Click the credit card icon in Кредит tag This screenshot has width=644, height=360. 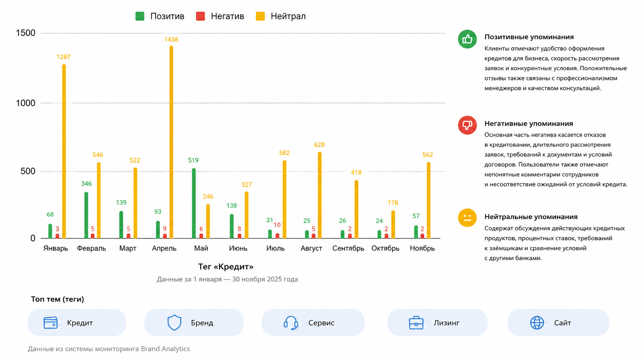pos(51,323)
